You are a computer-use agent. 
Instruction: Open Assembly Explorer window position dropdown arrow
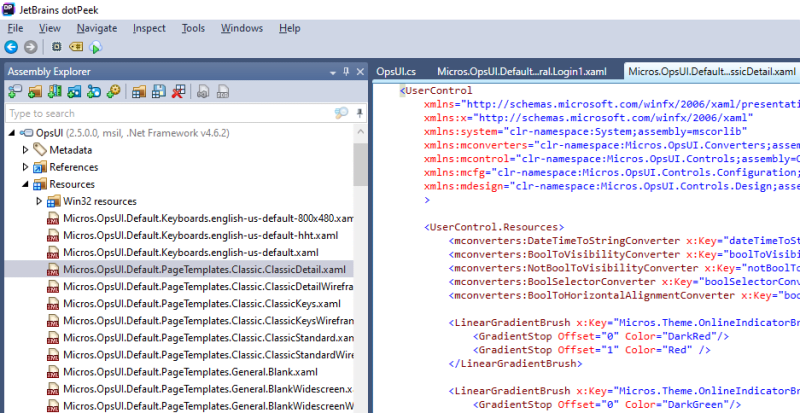click(333, 72)
